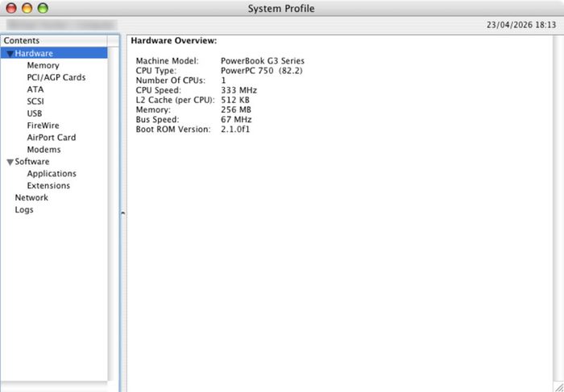Viewport: 564px width, 392px height.
Task: Click the Hardware Overview heading
Action: [x=174, y=41]
